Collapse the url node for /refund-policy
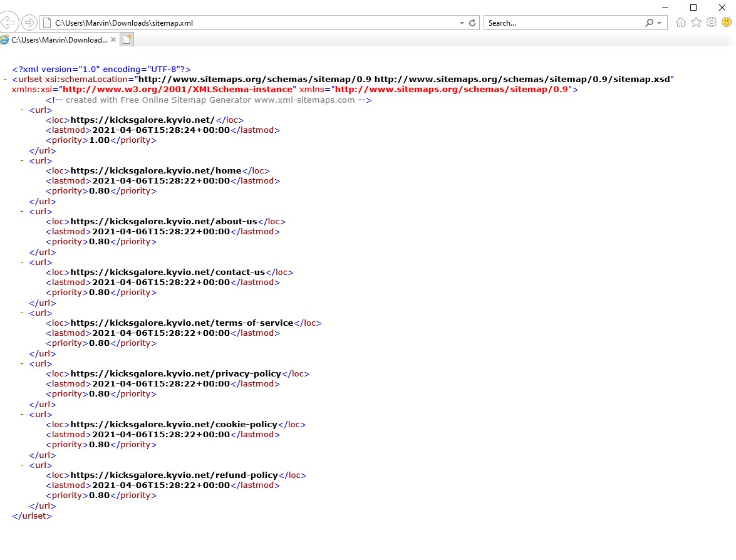Viewport: 736px width, 560px height. click(22, 465)
